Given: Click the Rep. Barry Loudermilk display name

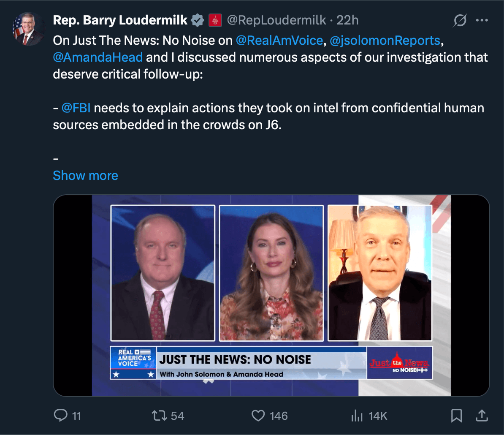Looking at the screenshot, I should [120, 20].
